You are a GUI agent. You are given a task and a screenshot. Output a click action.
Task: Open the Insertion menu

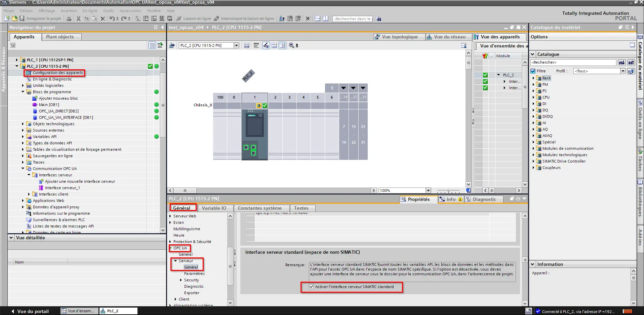click(69, 11)
